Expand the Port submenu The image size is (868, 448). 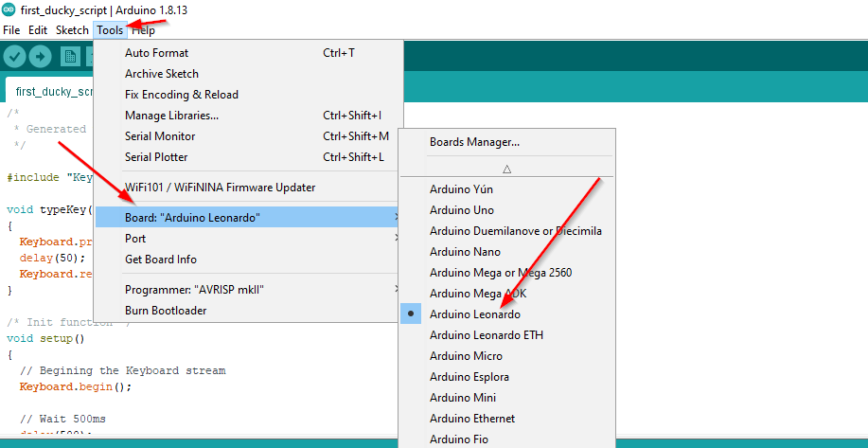(x=249, y=239)
